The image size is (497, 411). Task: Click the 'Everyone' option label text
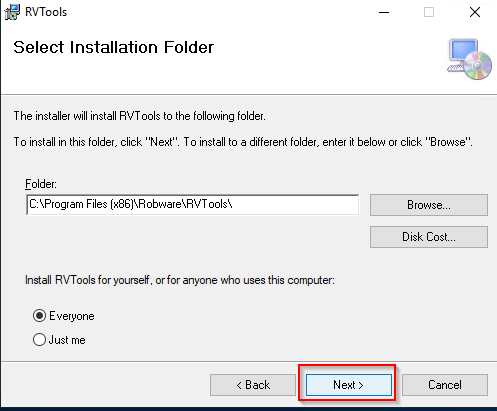click(72, 316)
